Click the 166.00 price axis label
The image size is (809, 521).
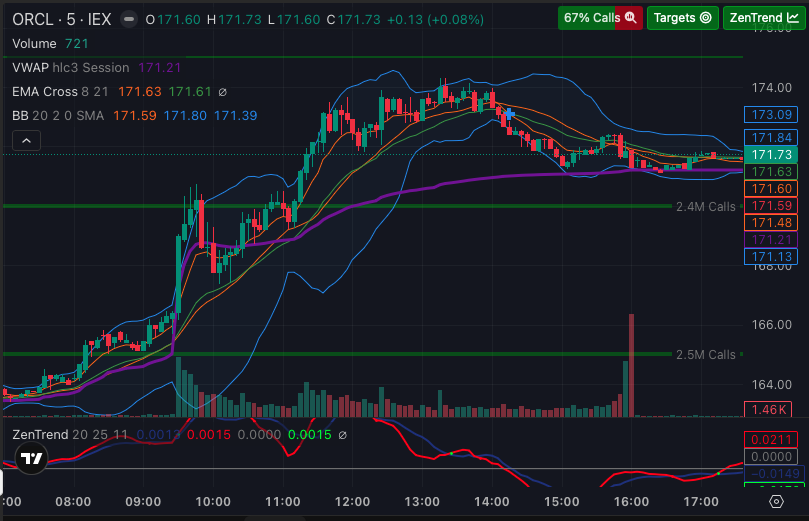point(771,325)
